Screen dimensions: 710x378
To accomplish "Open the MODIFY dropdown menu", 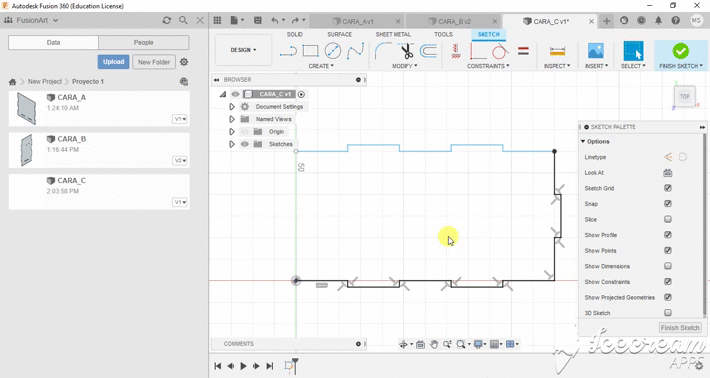I will 404,66.
